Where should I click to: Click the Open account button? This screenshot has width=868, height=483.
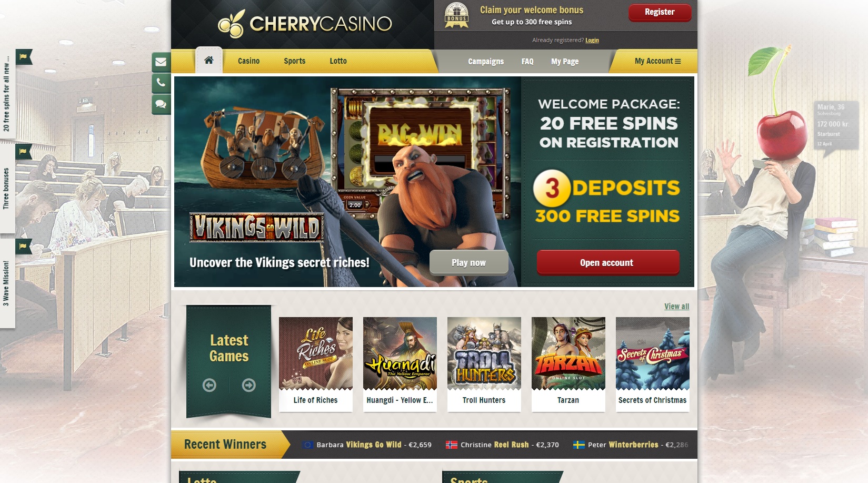(608, 262)
